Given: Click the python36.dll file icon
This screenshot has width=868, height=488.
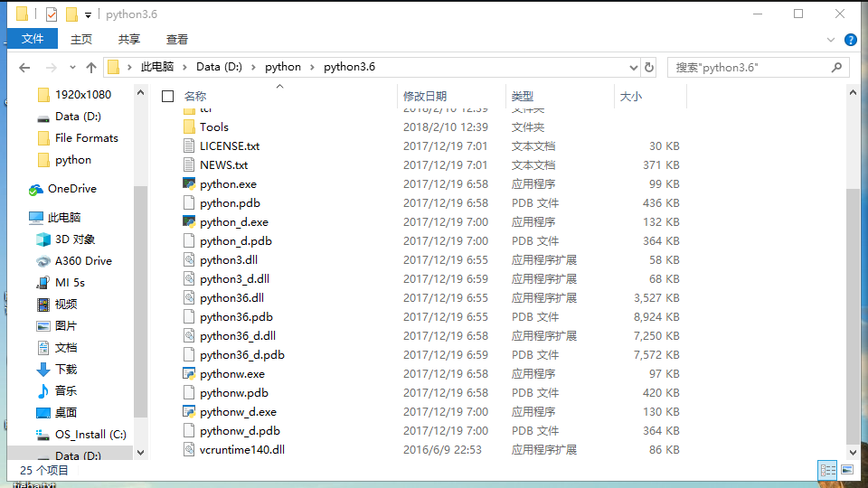Looking at the screenshot, I should 189,297.
